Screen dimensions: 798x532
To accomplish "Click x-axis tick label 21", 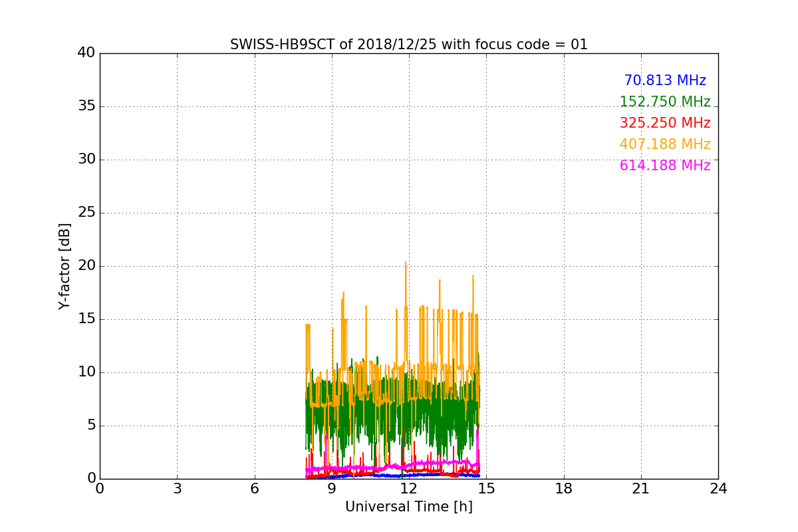I will pos(641,489).
